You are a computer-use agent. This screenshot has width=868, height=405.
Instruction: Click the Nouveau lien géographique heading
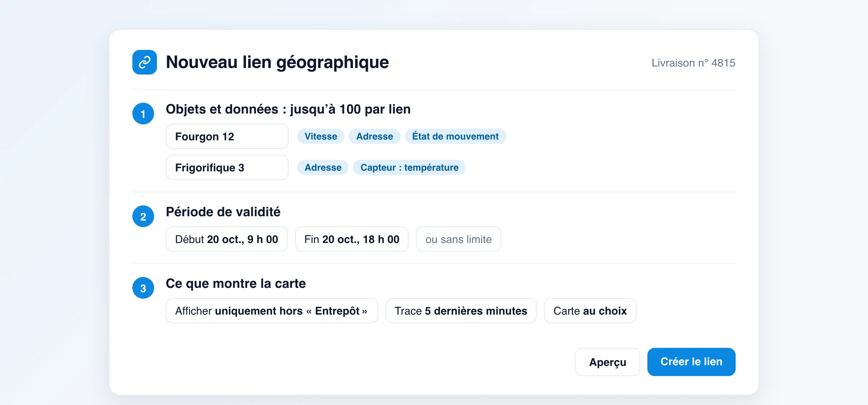pos(277,62)
